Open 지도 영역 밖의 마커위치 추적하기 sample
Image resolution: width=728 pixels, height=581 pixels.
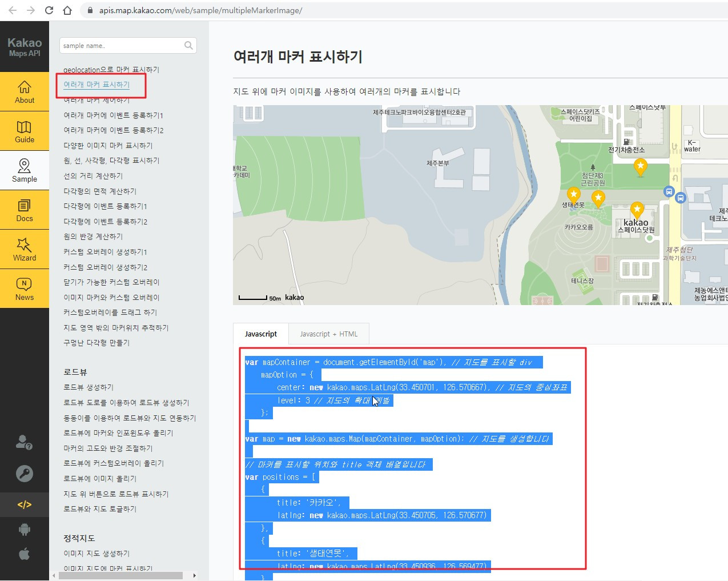[116, 328]
